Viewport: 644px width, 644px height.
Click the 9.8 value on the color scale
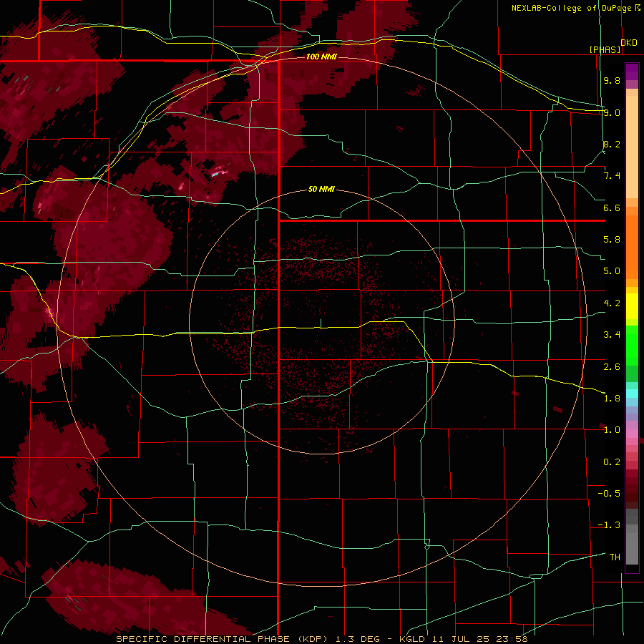(x=612, y=80)
